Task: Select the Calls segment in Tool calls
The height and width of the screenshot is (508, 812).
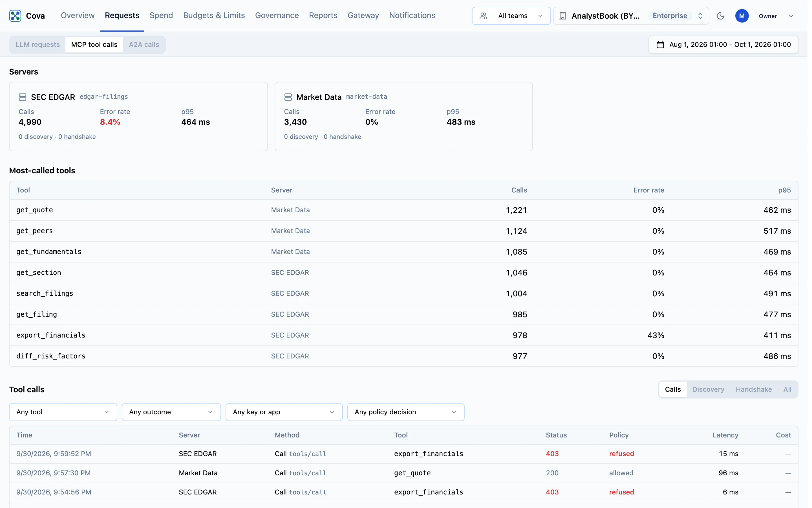Action: tap(673, 389)
